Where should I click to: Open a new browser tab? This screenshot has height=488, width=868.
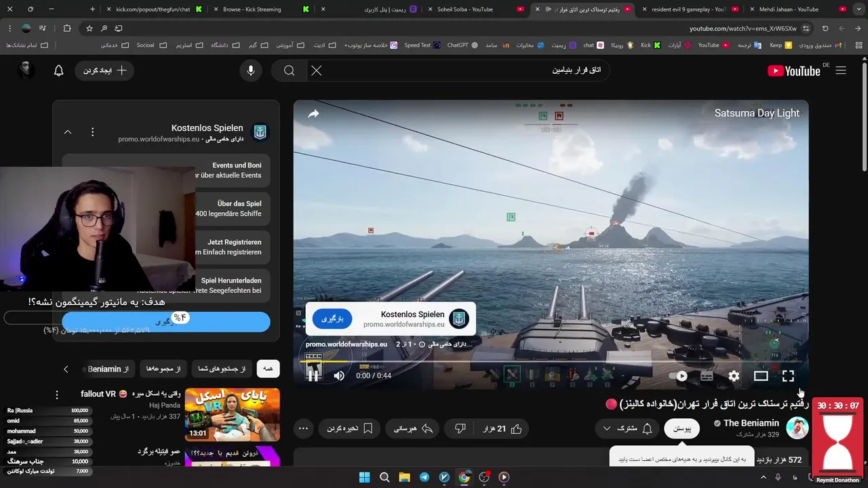click(93, 9)
